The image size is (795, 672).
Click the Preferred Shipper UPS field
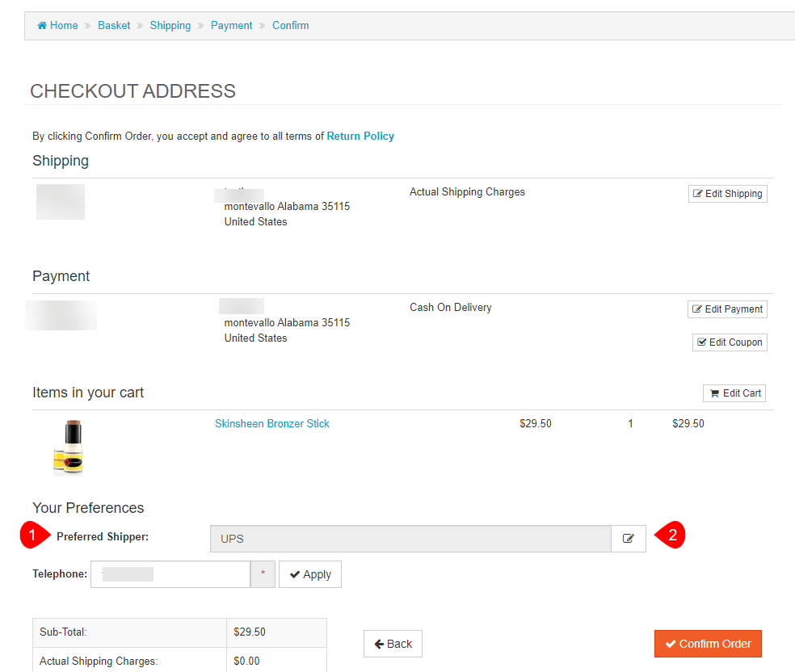tap(410, 539)
